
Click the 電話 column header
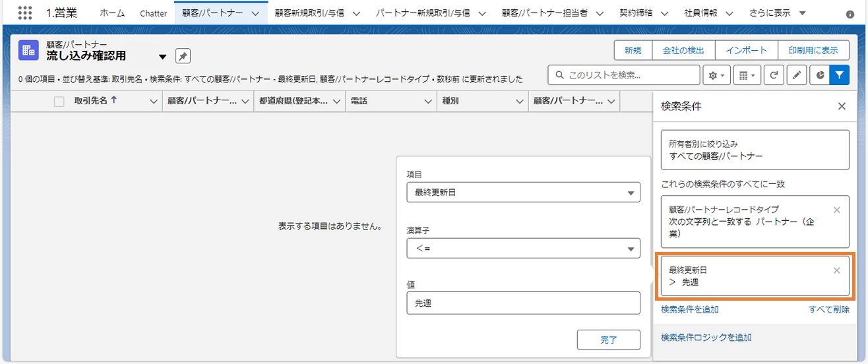coord(359,102)
